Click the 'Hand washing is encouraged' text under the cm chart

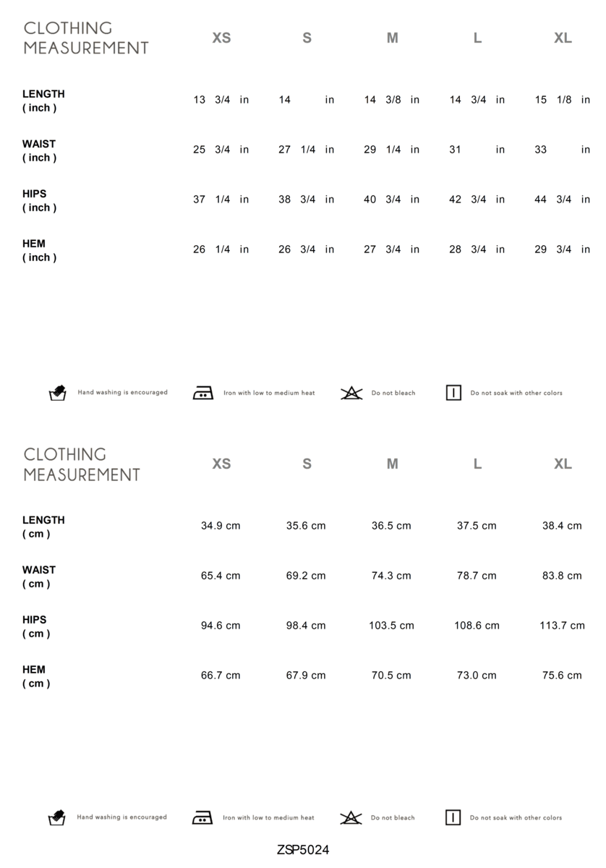(121, 817)
